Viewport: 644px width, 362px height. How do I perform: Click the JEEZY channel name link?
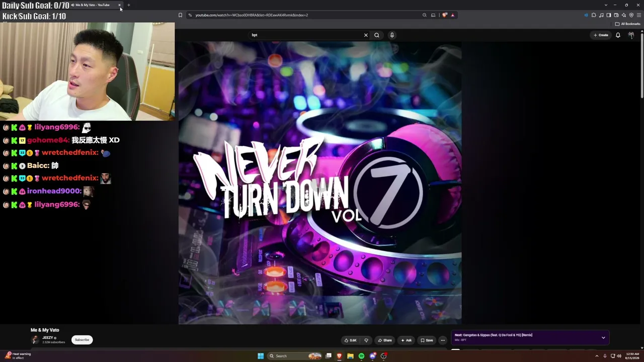(x=48, y=338)
